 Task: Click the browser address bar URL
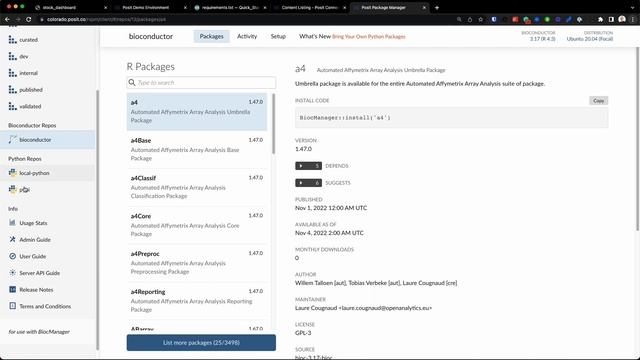(106, 19)
